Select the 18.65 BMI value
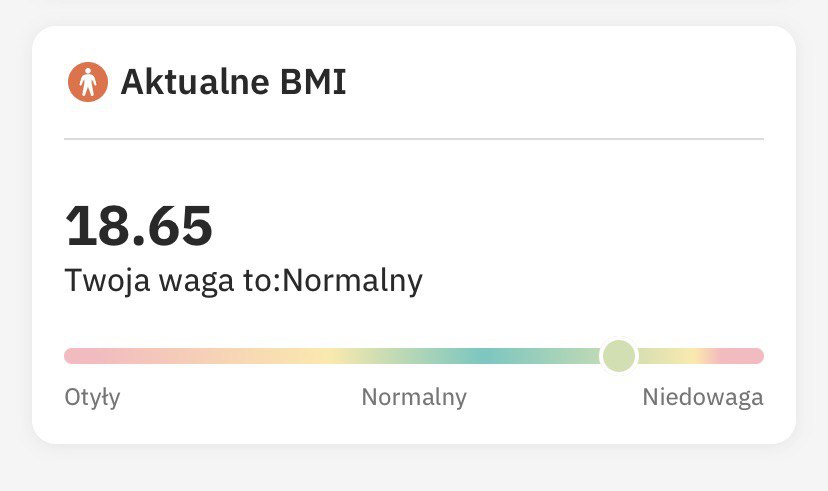Viewport: 828px width, 491px height. coord(139,226)
